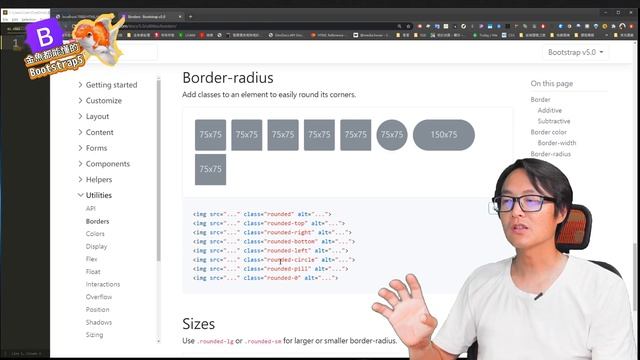Open the Colors utilities page

coord(95,234)
